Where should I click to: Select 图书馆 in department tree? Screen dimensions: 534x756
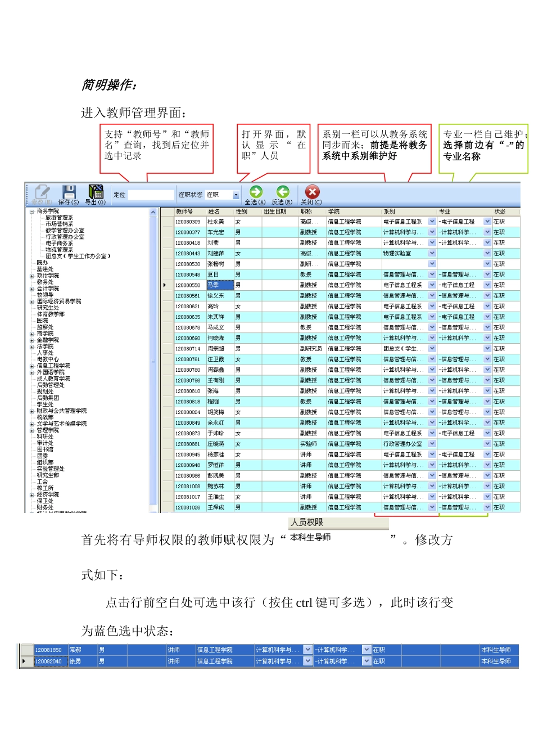coord(45,449)
